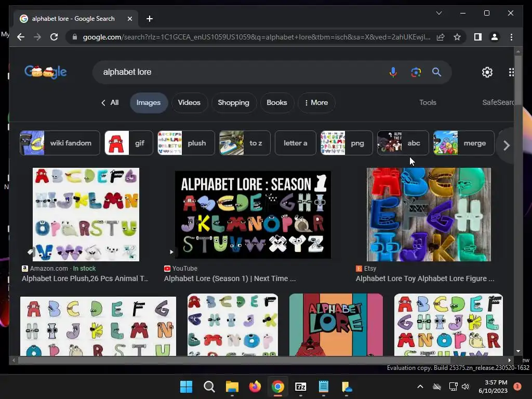Filter images by abc chip
Screen dimensions: 532x399
(403, 143)
